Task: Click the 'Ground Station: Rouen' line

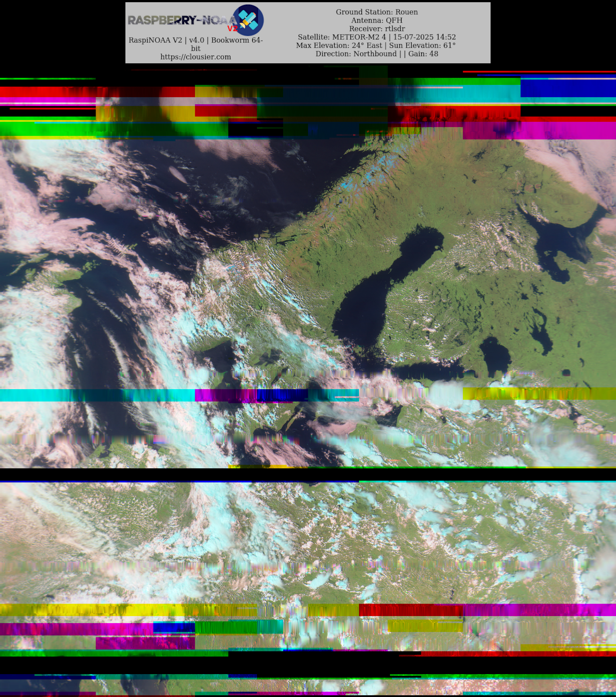Action: pyautogui.click(x=377, y=12)
